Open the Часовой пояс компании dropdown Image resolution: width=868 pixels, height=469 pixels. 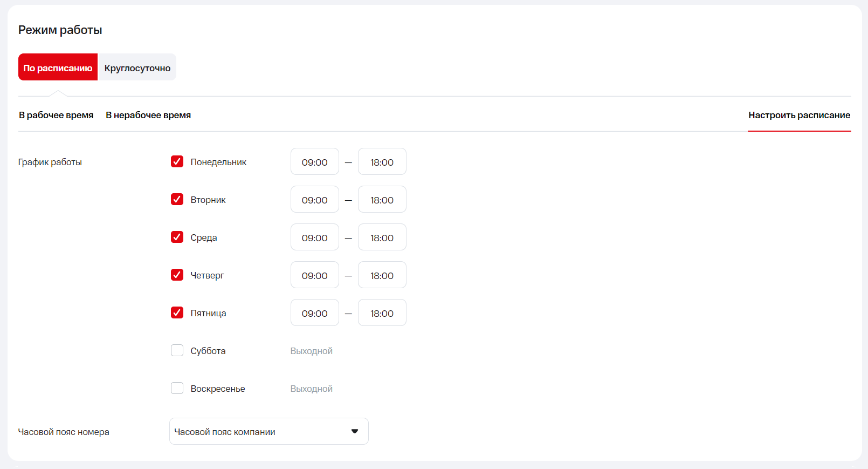[268, 431]
